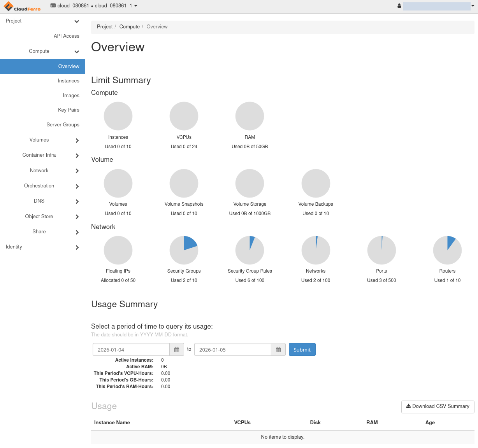Open the start date calendar picker
This screenshot has width=478, height=448.
177,350
